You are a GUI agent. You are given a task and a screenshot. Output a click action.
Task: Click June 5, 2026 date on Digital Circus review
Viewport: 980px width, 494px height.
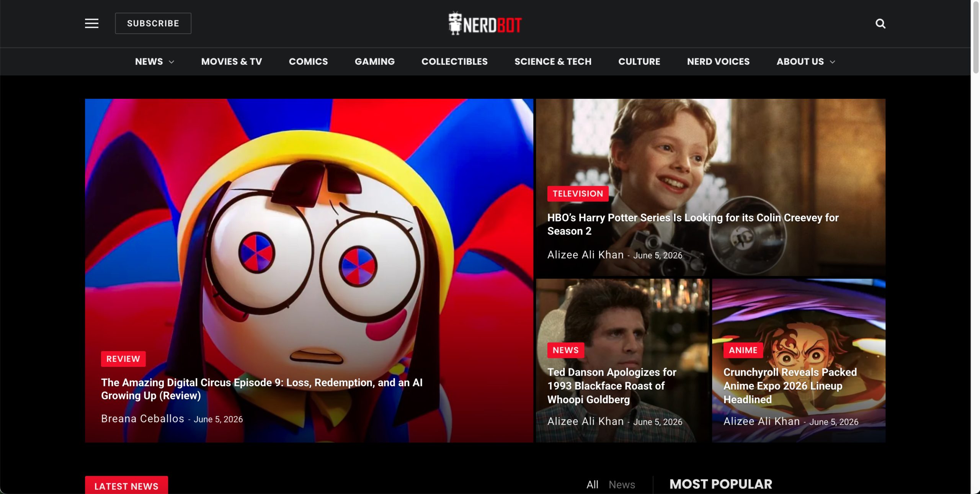coord(218,419)
